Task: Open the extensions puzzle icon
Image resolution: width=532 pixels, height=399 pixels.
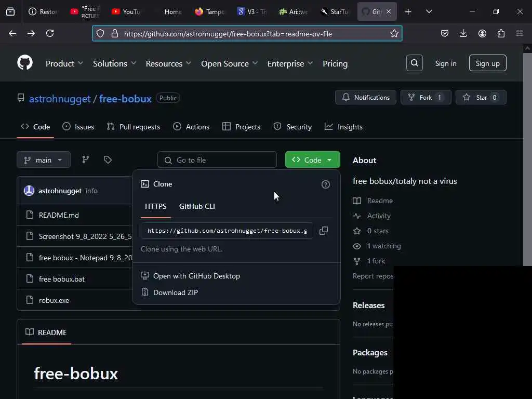Action: 501,33
